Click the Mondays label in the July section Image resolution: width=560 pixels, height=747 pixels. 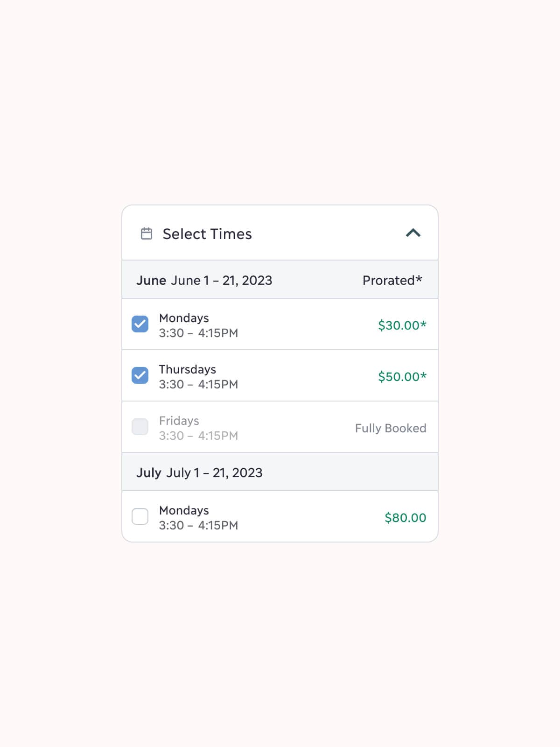pyautogui.click(x=184, y=510)
